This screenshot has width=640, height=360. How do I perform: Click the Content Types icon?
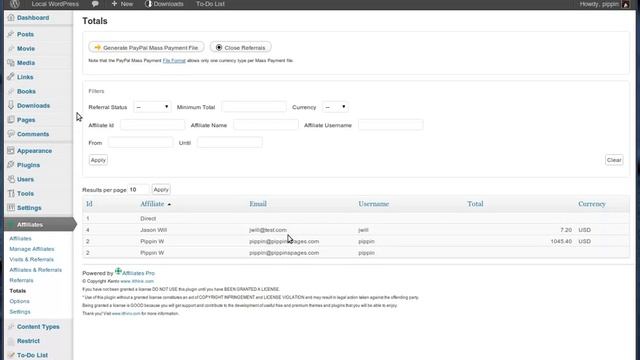[11, 327]
